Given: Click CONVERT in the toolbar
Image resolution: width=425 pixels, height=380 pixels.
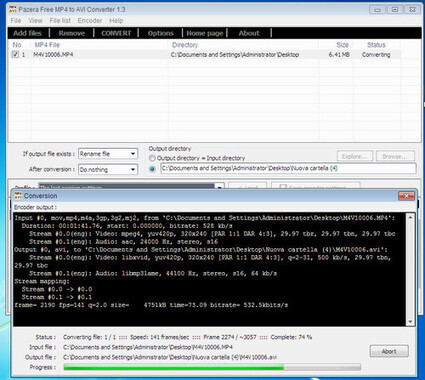Looking at the screenshot, I should pyautogui.click(x=116, y=33).
